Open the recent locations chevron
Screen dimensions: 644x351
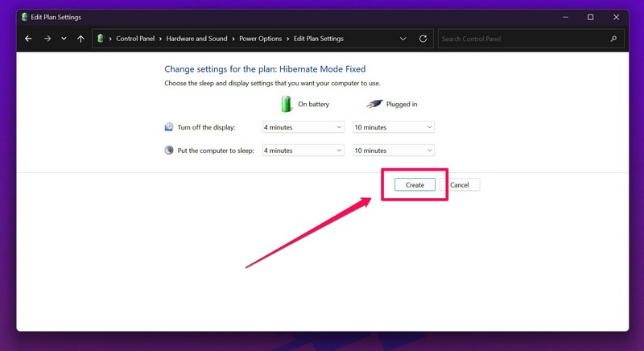click(x=64, y=39)
